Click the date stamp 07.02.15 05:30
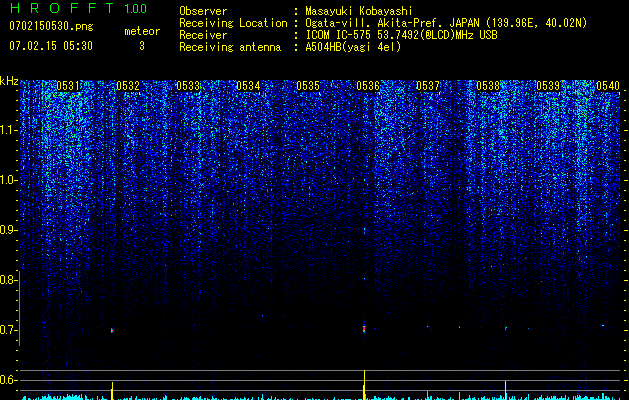Viewport: 629px width, 400px height. click(x=51, y=46)
